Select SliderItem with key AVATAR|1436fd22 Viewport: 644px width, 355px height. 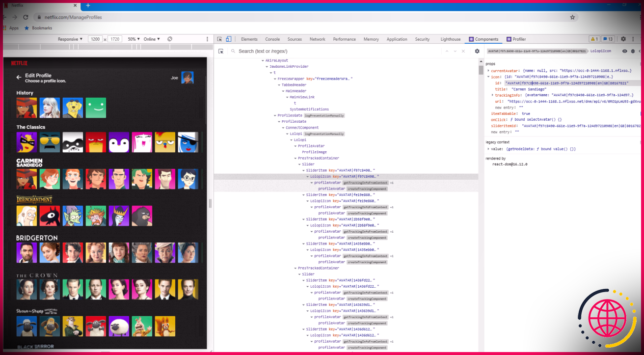click(341, 280)
